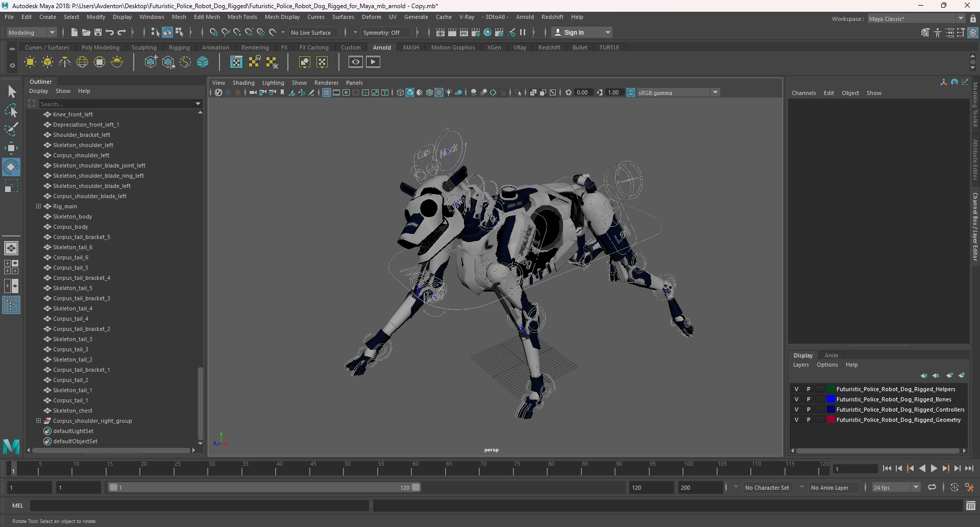Switch to the Rigging shelf tab
980x527 pixels.
click(x=179, y=47)
